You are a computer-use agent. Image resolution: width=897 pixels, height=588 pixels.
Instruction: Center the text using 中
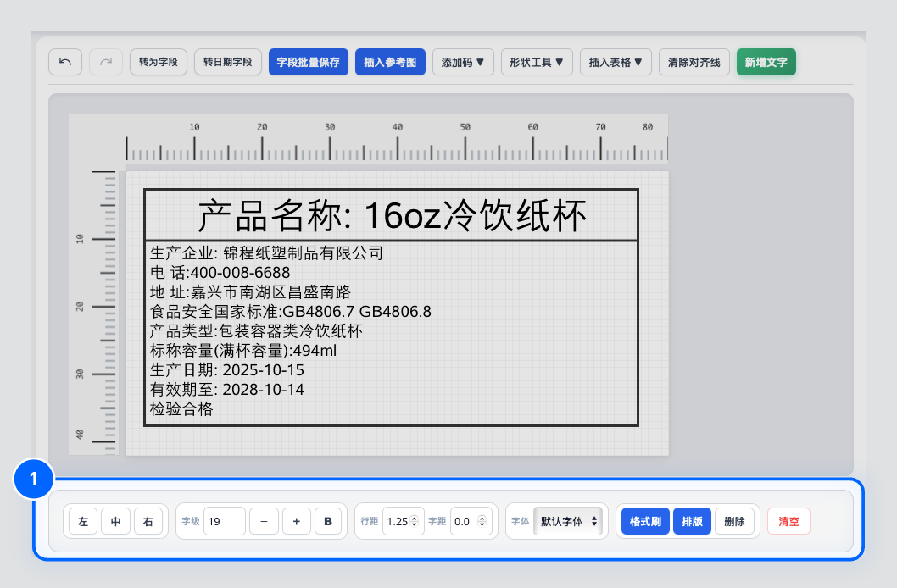tap(115, 521)
